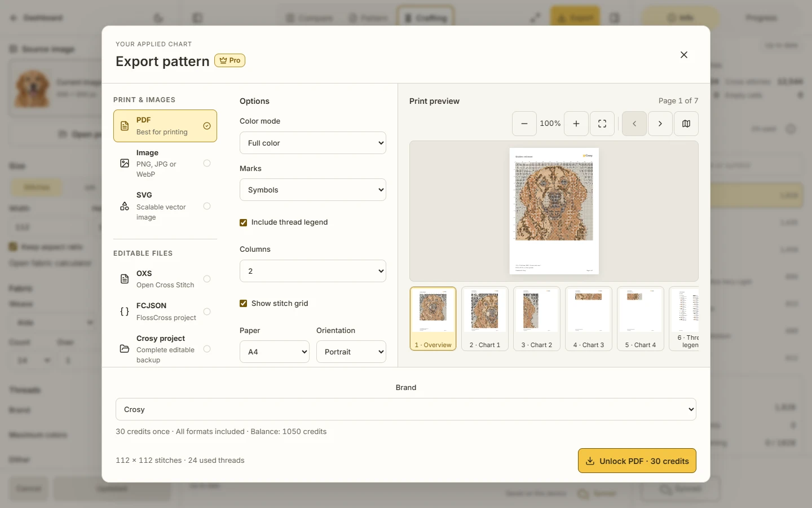Click the 100% zoom level text
Screen dimensions: 812x508
pos(550,124)
